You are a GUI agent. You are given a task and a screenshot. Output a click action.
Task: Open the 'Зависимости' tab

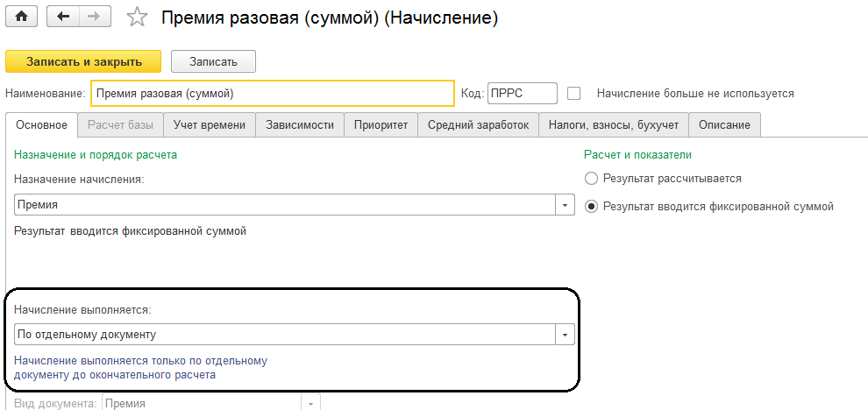(x=299, y=125)
